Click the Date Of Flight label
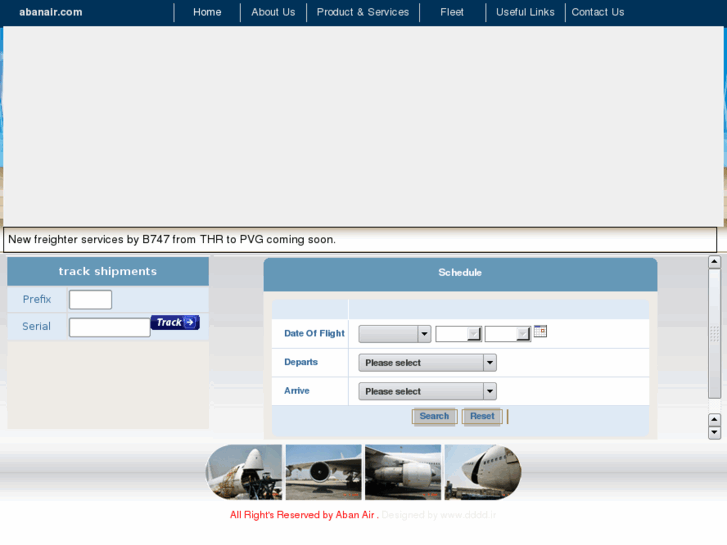Screen dimensions: 727x545 pyautogui.click(x=314, y=333)
